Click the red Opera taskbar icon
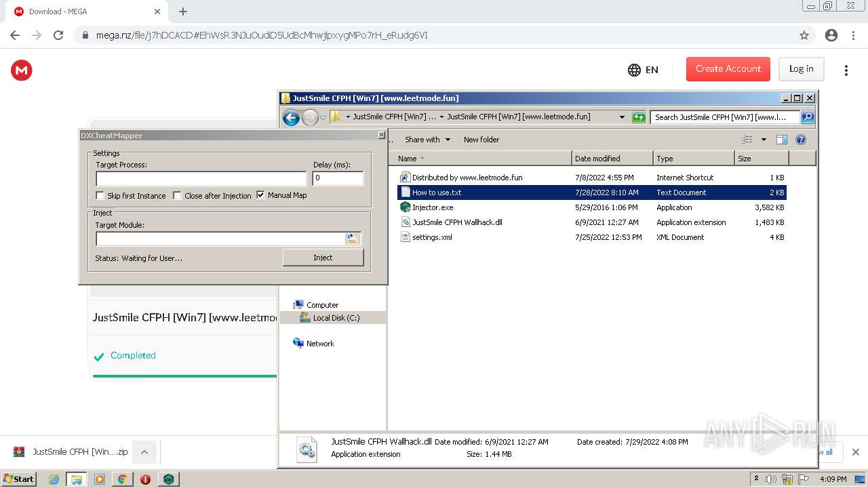 coord(145,479)
